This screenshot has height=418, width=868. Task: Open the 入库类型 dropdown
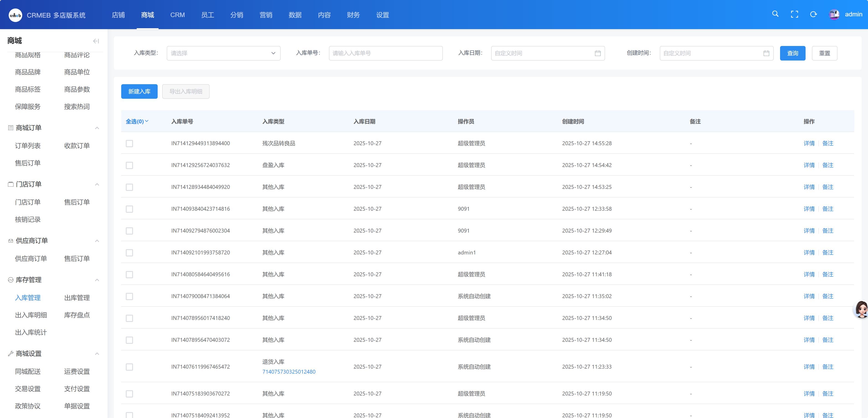coord(223,53)
